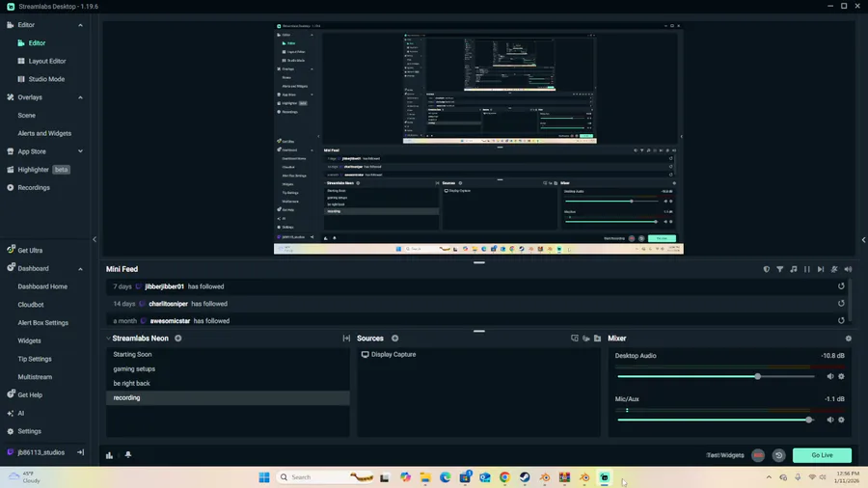This screenshot has width=868, height=488.
Task: Mute Mic/Aux in Mixer
Action: click(x=829, y=420)
